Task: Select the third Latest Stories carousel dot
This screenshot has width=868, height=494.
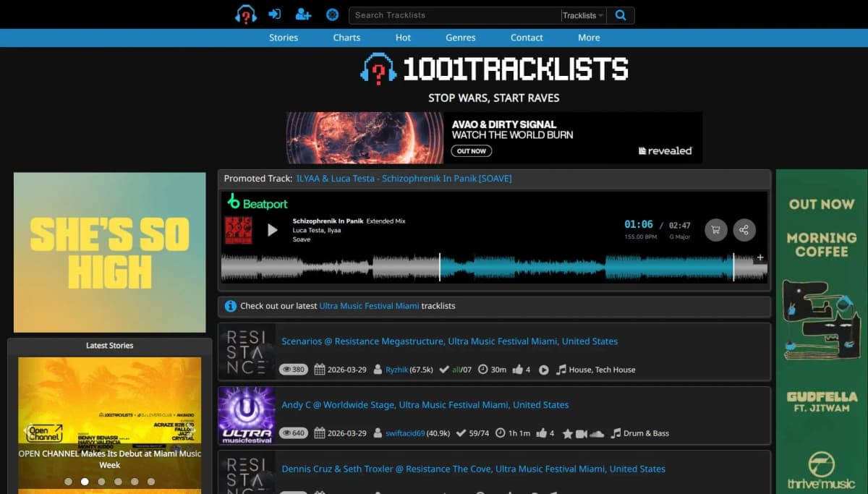Action: pyautogui.click(x=101, y=481)
